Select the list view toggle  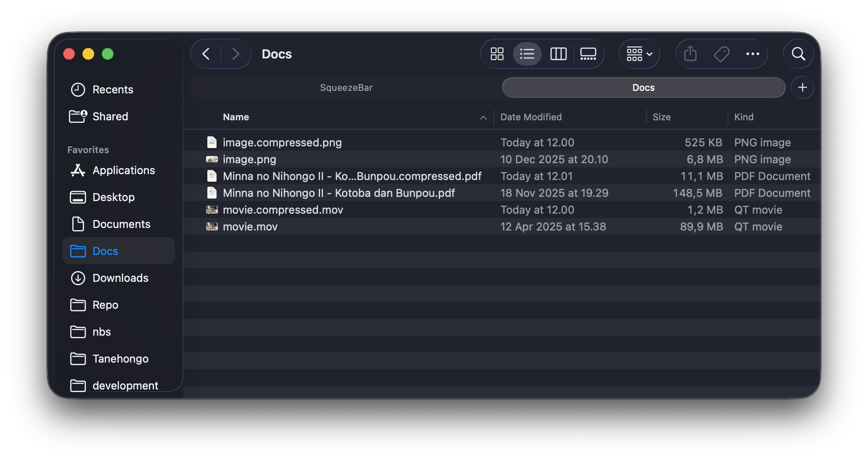[x=527, y=54]
